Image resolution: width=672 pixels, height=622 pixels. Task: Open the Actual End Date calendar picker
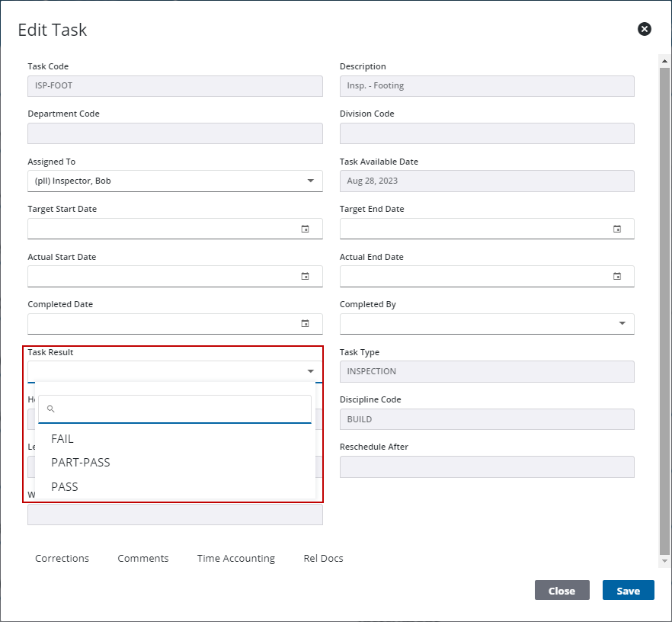point(617,276)
